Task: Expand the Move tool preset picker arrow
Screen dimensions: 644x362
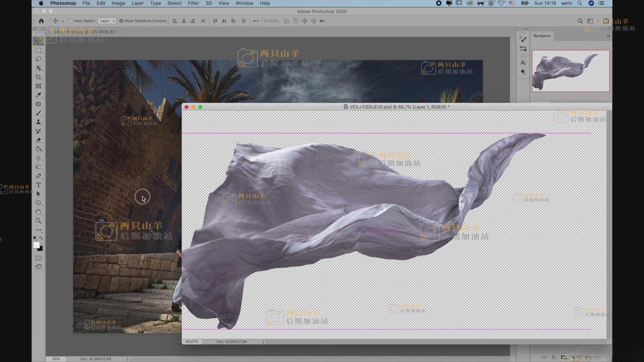Action: 63,21
